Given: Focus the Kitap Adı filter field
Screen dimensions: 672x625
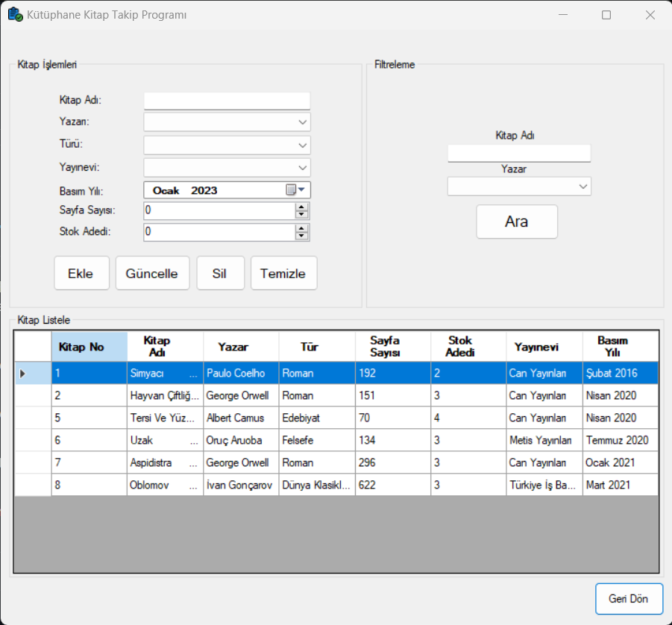Looking at the screenshot, I should [519, 154].
